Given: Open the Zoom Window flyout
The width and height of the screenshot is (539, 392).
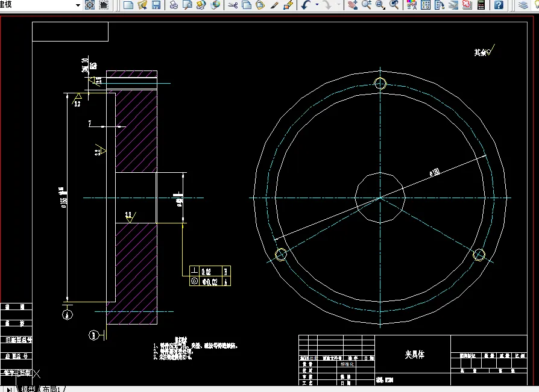Looking at the screenshot, I should [380, 5].
